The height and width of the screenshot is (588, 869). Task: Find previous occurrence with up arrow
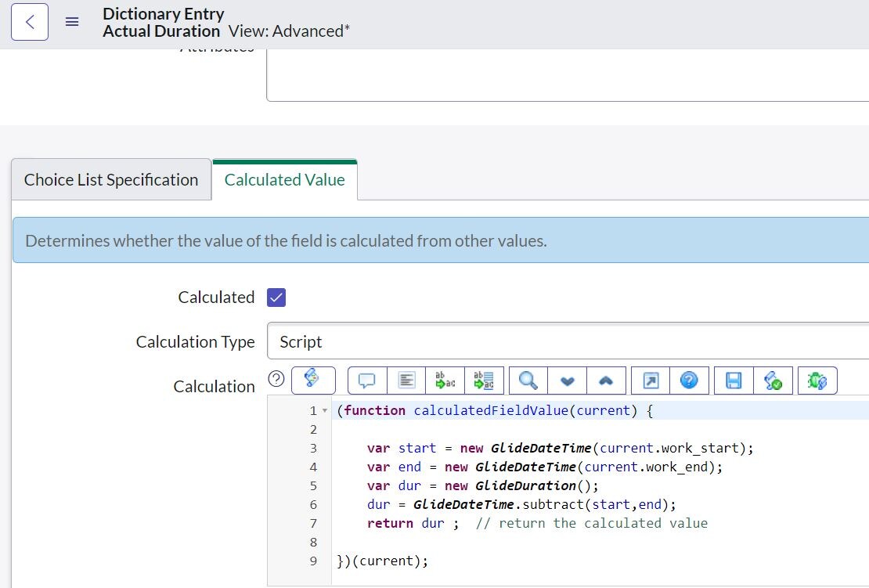pos(606,381)
